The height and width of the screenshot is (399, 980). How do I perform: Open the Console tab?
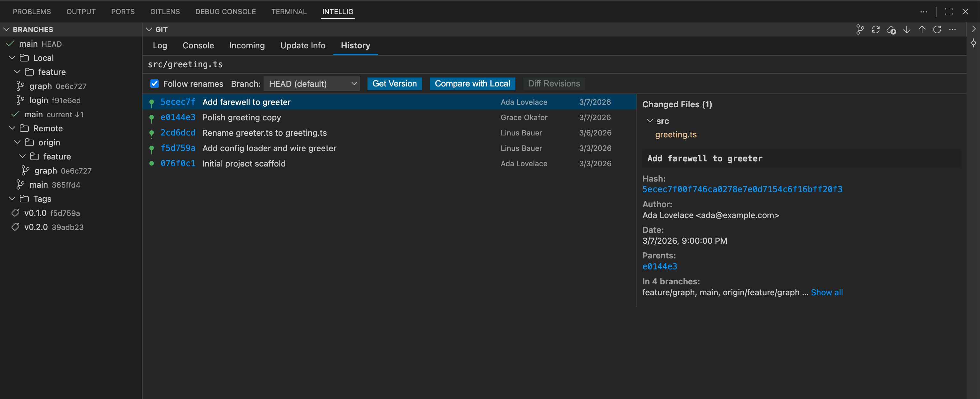(198, 46)
